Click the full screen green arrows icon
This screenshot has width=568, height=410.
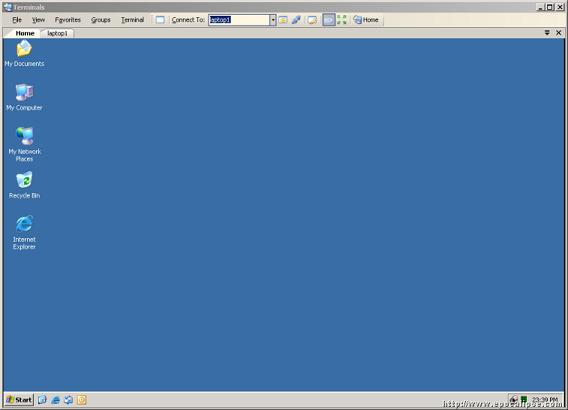[x=342, y=20]
